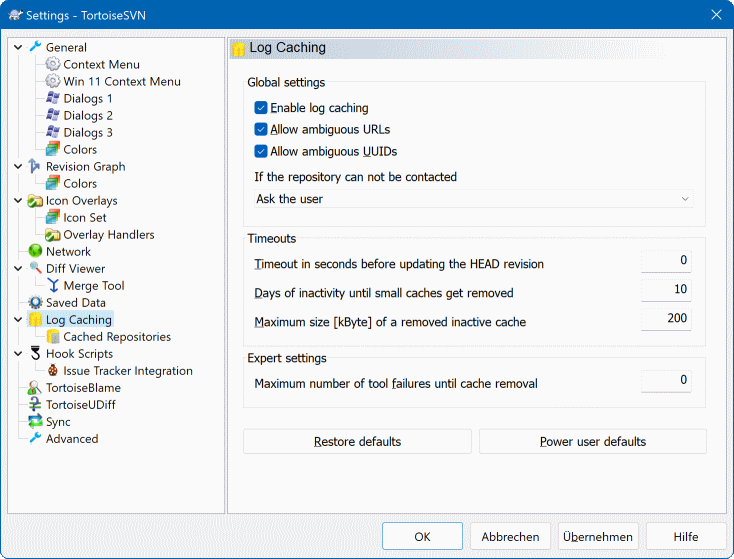The image size is (734, 559).
Task: Apply changes with Übernehmen button
Action: tap(598, 537)
